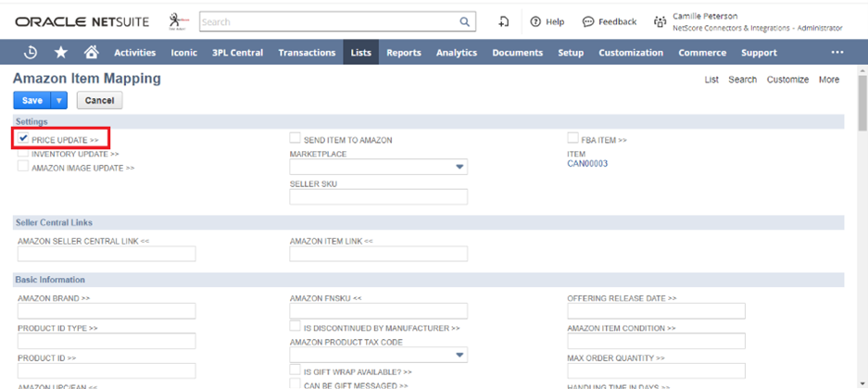The height and width of the screenshot is (389, 868).
Task: Open the Search link near Customize
Action: point(742,80)
